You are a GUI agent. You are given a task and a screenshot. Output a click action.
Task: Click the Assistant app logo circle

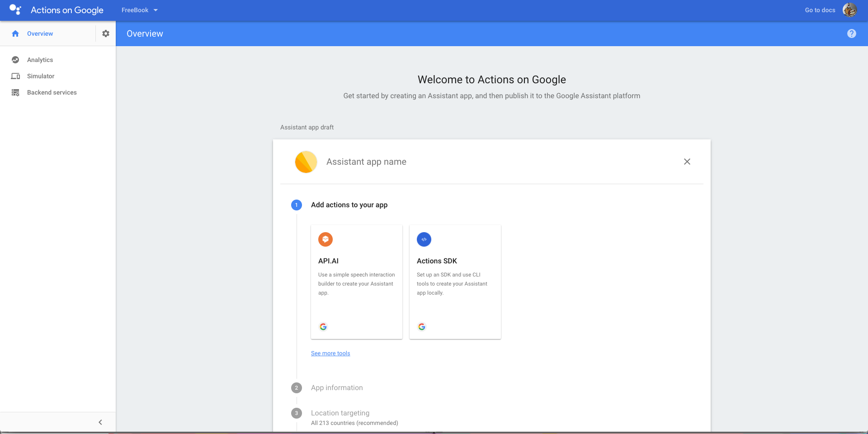tap(306, 162)
